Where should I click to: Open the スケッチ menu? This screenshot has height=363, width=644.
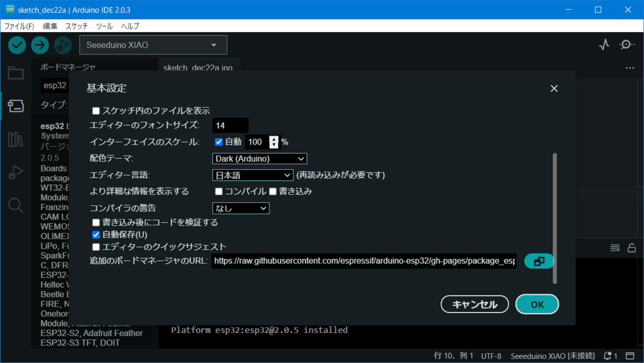coord(77,26)
